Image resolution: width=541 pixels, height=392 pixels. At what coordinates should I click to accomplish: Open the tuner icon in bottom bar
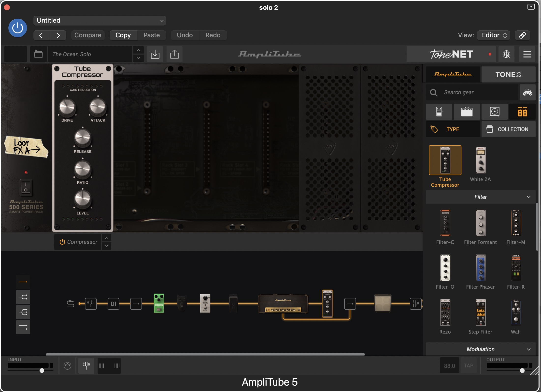tap(86, 366)
